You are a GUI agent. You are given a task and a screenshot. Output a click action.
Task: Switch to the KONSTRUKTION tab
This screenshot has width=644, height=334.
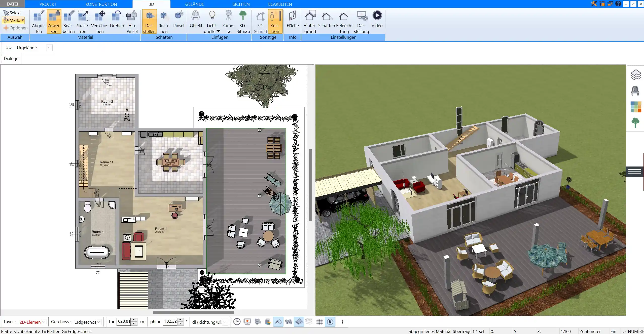tap(101, 4)
